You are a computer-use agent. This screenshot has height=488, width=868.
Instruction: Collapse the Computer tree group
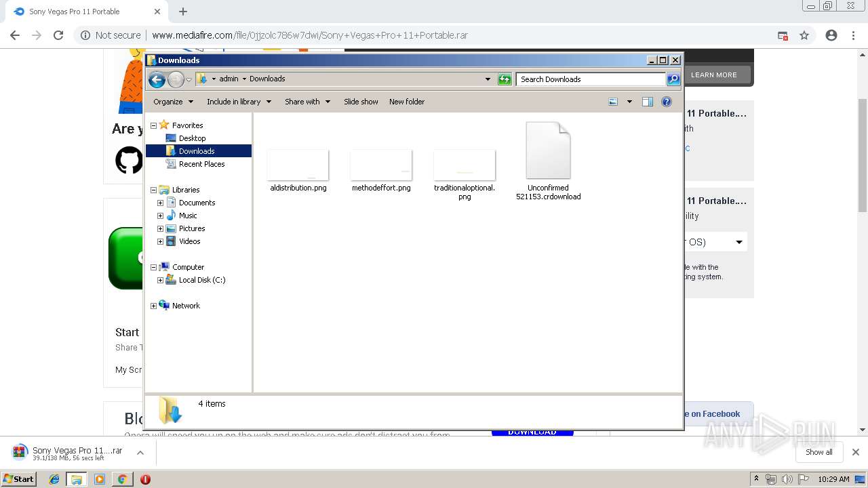[153, 267]
